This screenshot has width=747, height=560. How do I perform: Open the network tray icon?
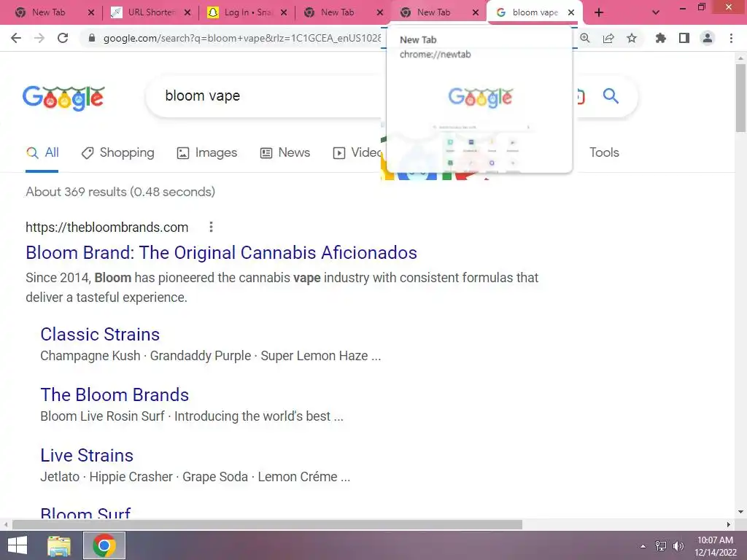pyautogui.click(x=661, y=546)
